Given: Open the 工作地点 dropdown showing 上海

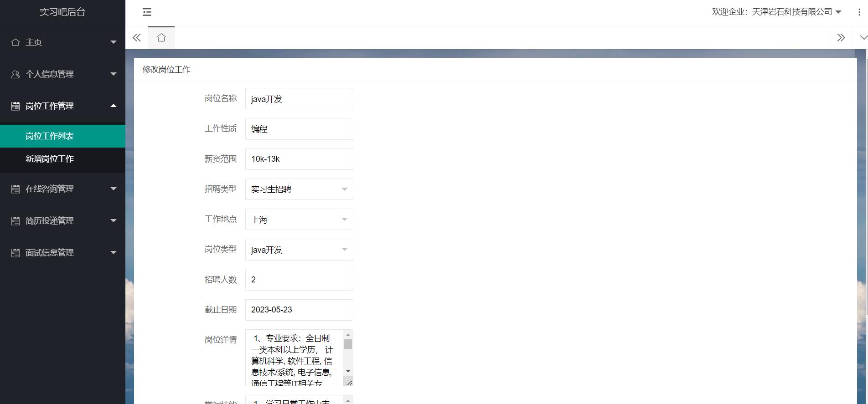Looking at the screenshot, I should [299, 220].
